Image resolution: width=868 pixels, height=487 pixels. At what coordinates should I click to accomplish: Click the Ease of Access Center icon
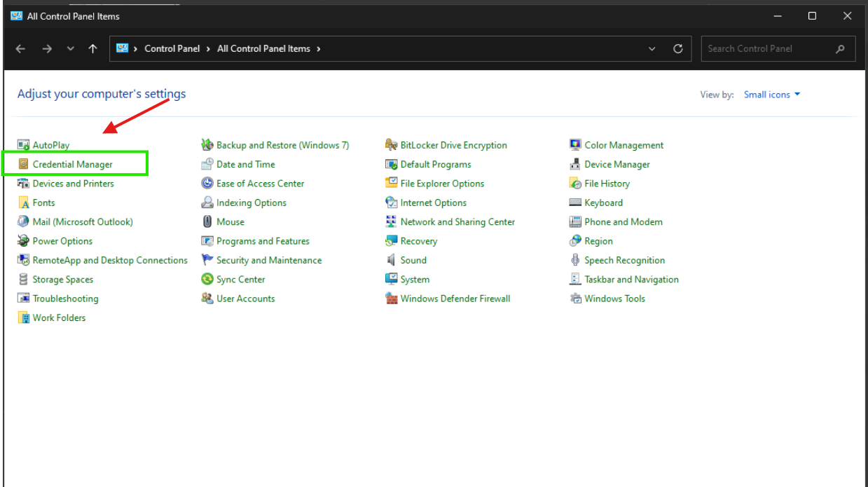(207, 184)
